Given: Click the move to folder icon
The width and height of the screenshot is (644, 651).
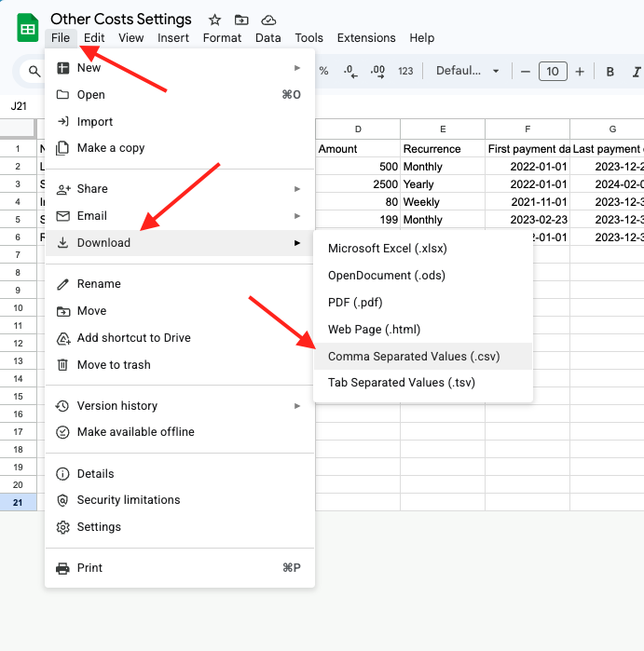Looking at the screenshot, I should (241, 20).
